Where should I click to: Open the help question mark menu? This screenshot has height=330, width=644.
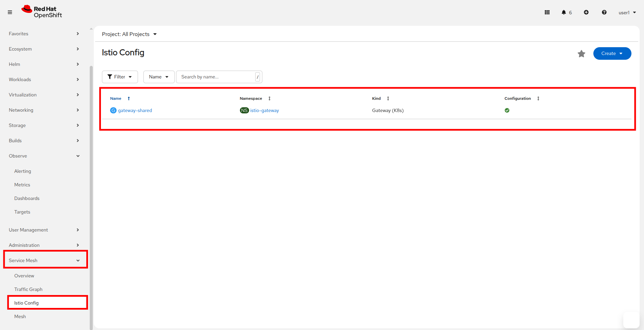pos(604,12)
